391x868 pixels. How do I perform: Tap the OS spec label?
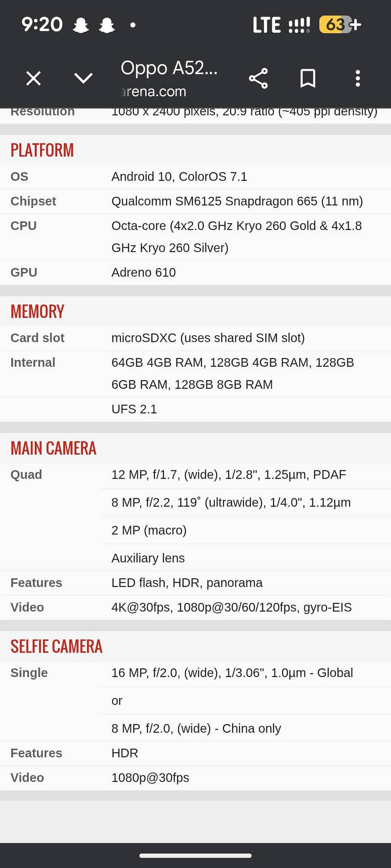coord(20,176)
